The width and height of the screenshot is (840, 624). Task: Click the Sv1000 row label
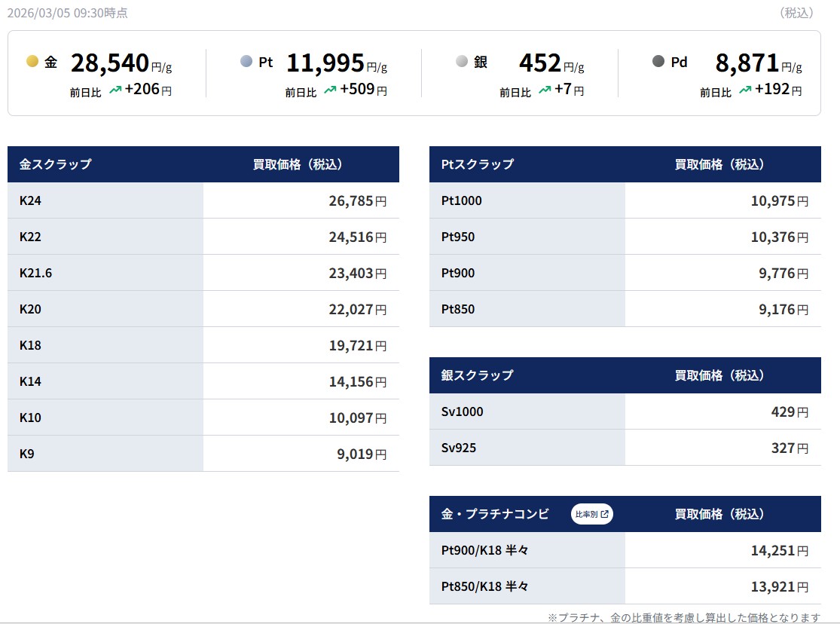463,411
